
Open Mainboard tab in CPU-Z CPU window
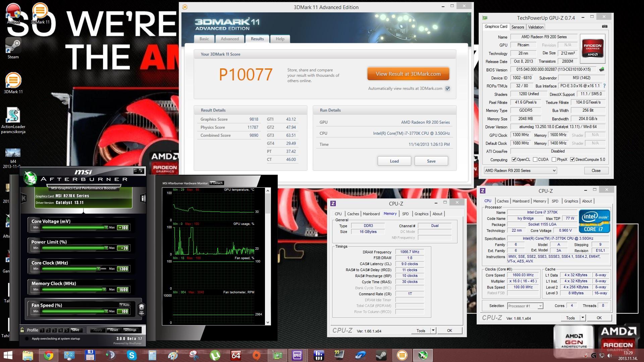tap(521, 201)
